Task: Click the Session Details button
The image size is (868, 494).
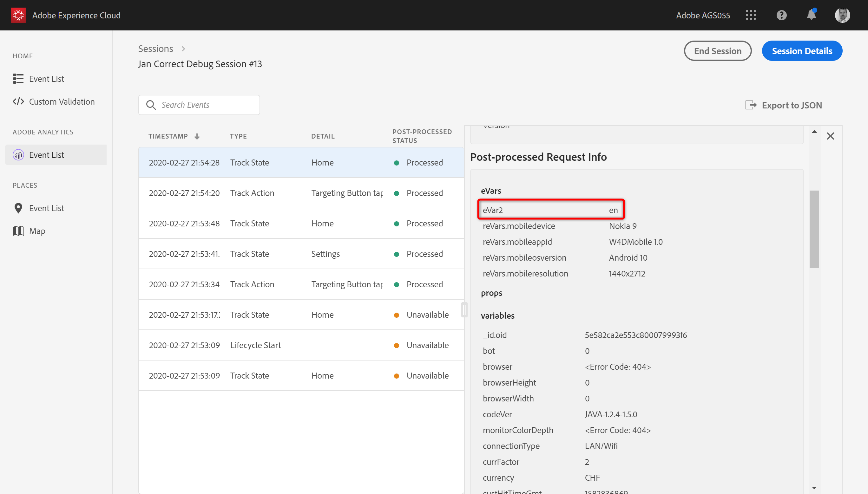Action: click(801, 51)
